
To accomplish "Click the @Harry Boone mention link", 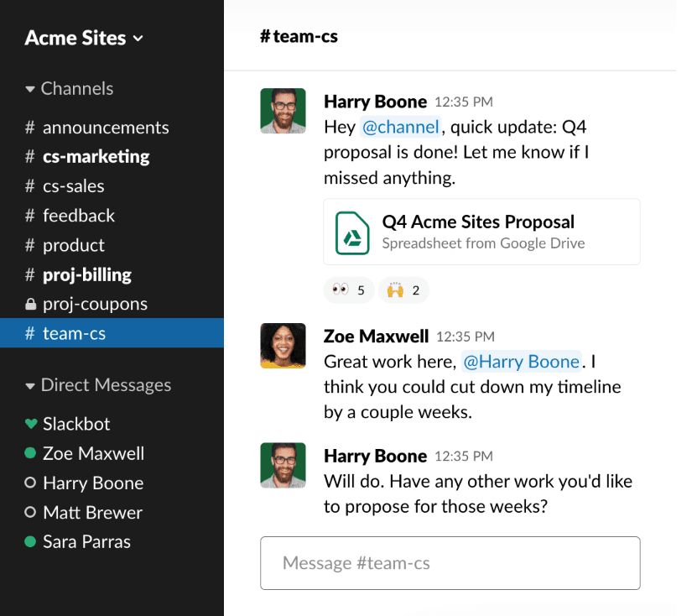I will pos(522,362).
